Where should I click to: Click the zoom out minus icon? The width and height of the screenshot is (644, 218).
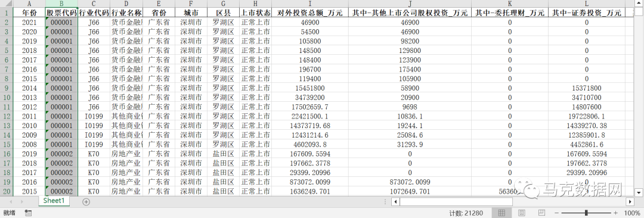pyautogui.click(x=556, y=213)
